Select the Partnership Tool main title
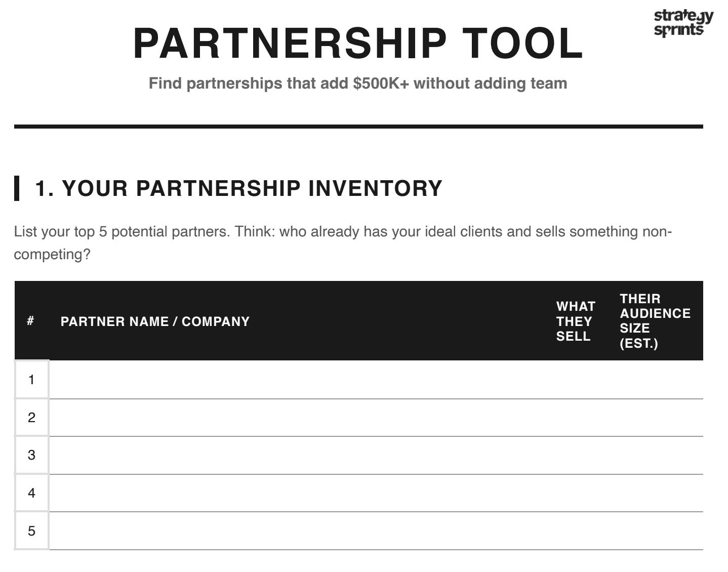The image size is (728, 572). [x=358, y=43]
